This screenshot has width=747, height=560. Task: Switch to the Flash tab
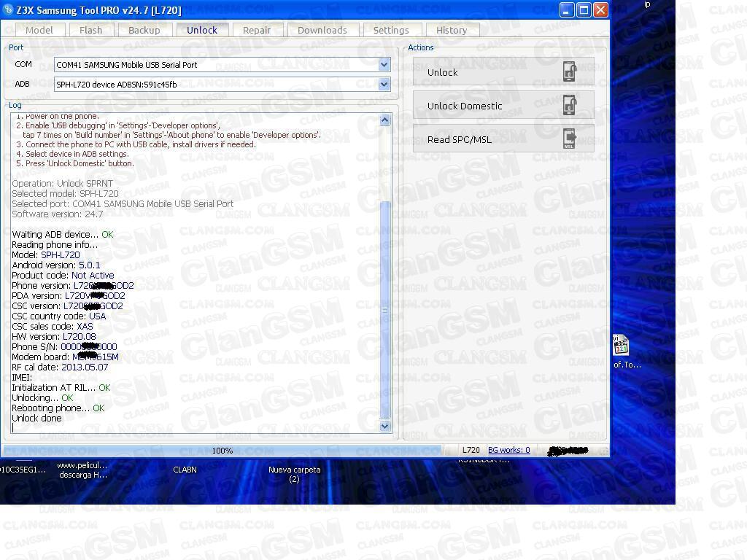pyautogui.click(x=91, y=30)
